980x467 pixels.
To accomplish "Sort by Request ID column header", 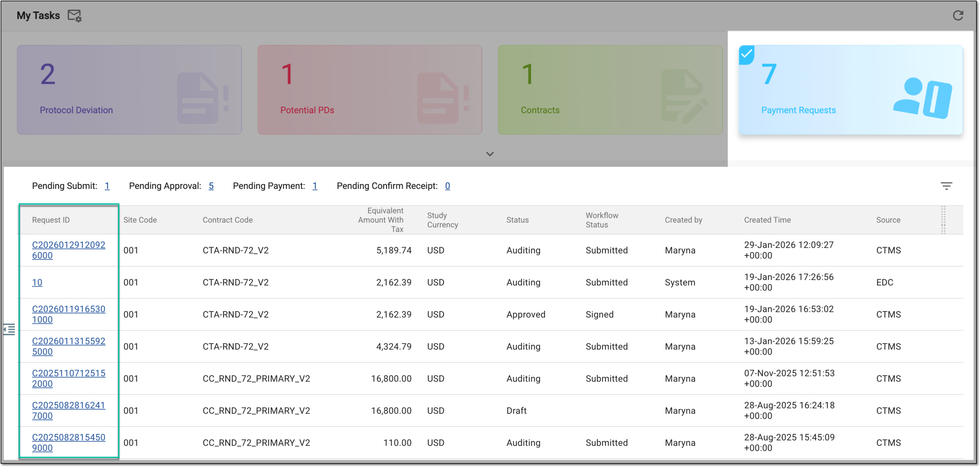I will tap(51, 220).
